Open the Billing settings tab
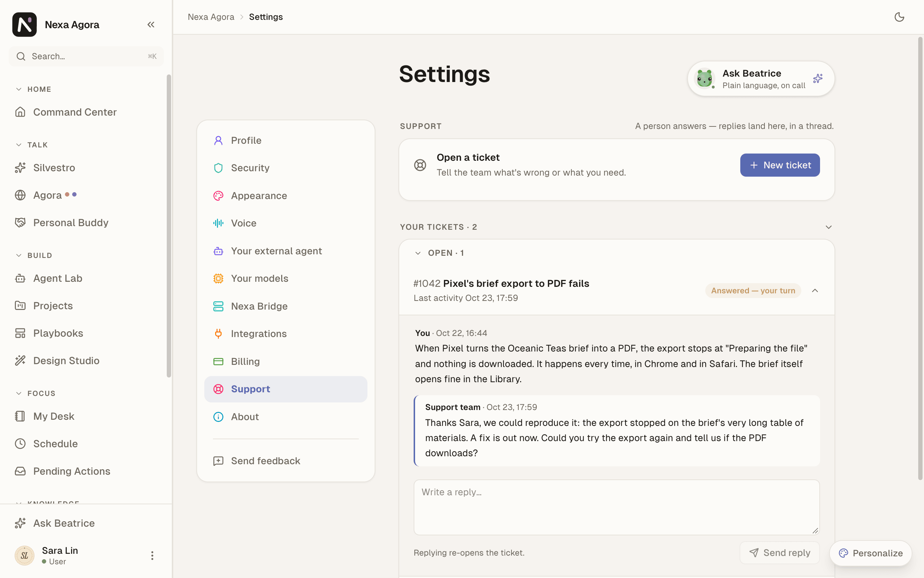Viewport: 924px width, 578px height. [x=286, y=361]
